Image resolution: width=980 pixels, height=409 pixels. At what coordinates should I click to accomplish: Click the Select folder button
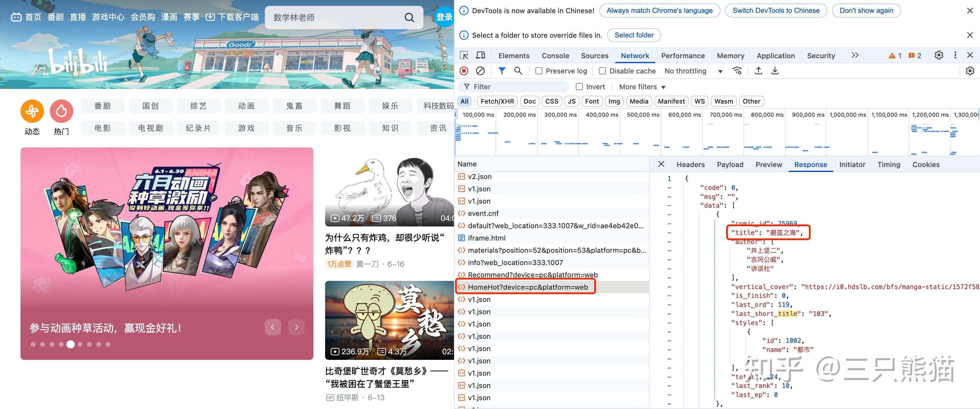[x=634, y=35]
